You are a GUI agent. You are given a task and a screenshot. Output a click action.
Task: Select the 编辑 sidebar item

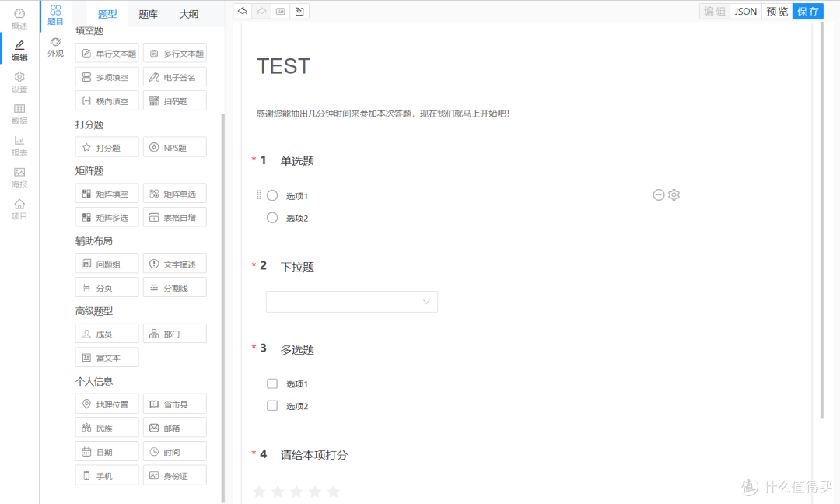pos(19,51)
